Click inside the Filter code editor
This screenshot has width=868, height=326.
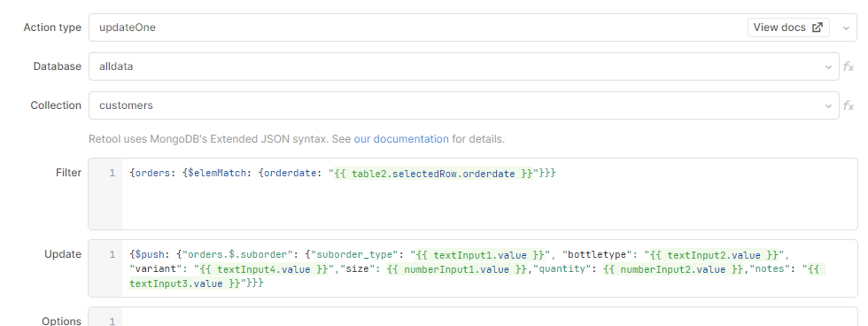pos(472,194)
